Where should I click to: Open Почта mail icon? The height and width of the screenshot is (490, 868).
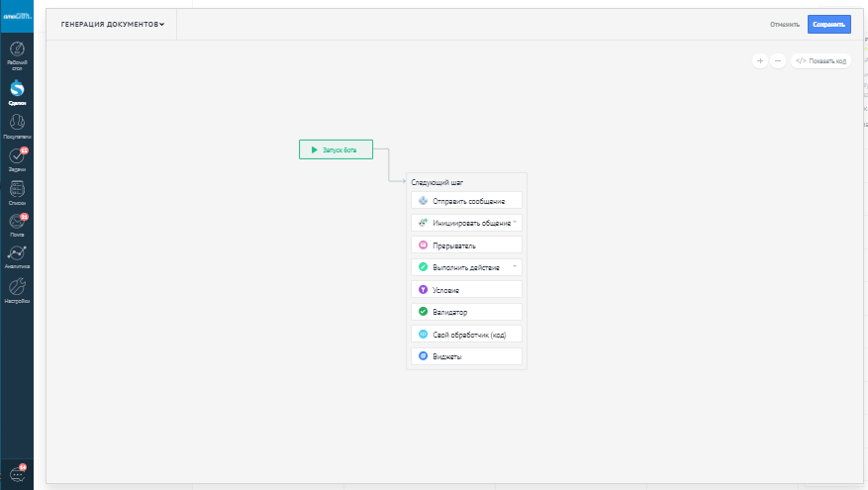pyautogui.click(x=17, y=224)
